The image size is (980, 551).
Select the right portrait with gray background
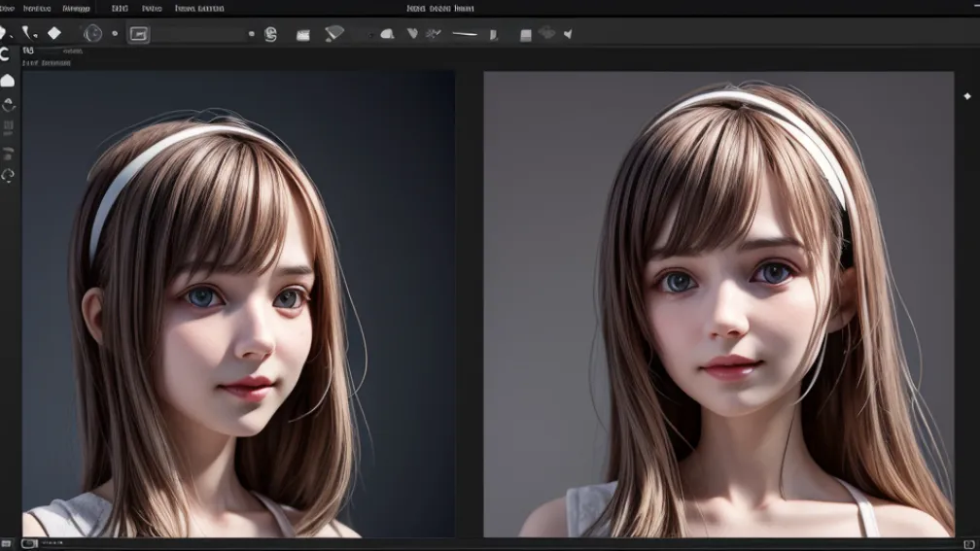[x=718, y=304]
